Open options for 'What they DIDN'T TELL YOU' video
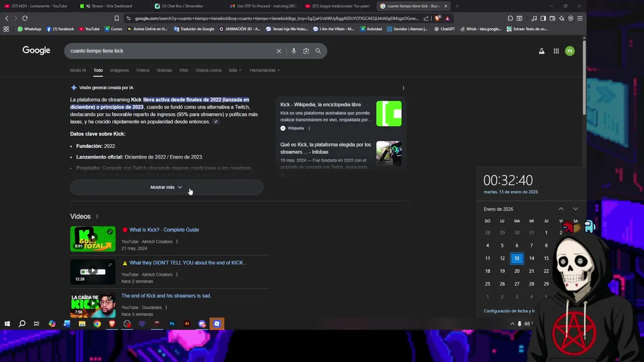The width and height of the screenshot is (644, 362). coord(177,275)
